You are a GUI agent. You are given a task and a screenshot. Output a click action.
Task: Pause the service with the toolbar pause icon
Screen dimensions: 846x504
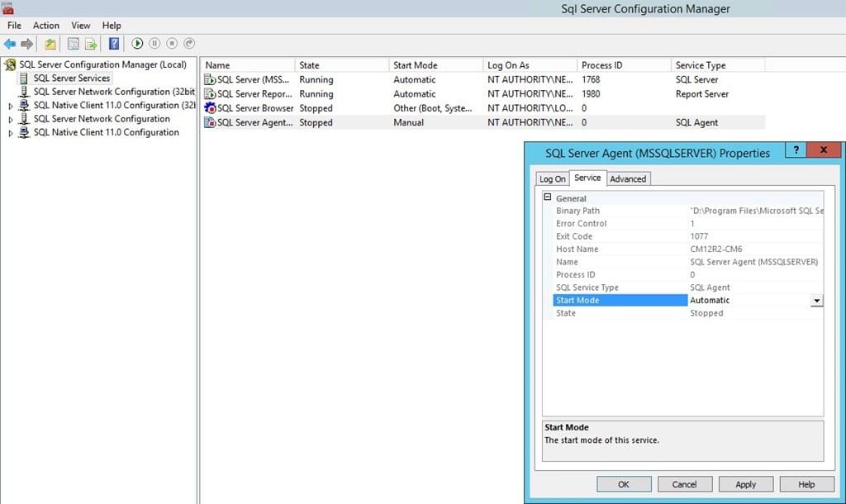coord(154,43)
